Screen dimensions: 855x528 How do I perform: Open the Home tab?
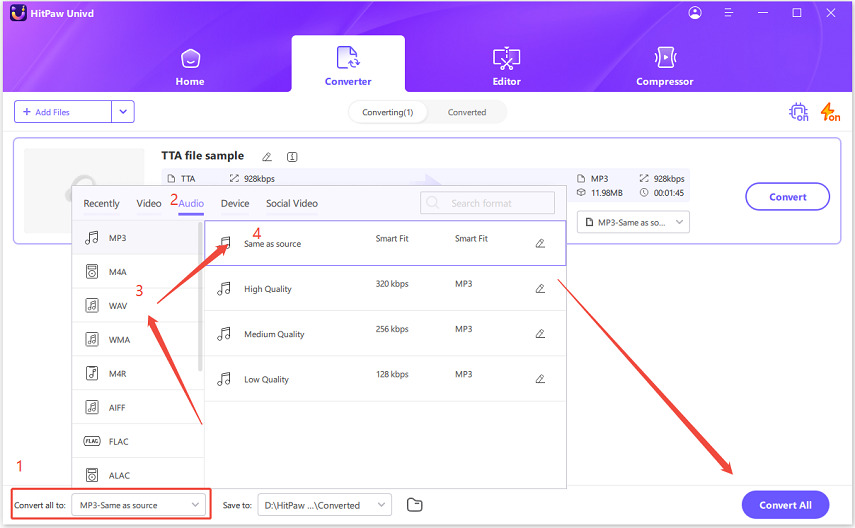tap(190, 68)
